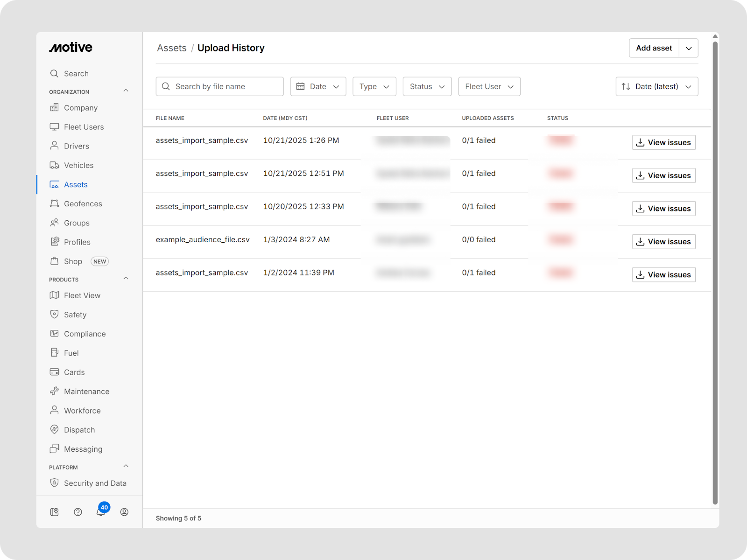Click the notifications bell icon
Screen dimensions: 747x560
point(100,512)
